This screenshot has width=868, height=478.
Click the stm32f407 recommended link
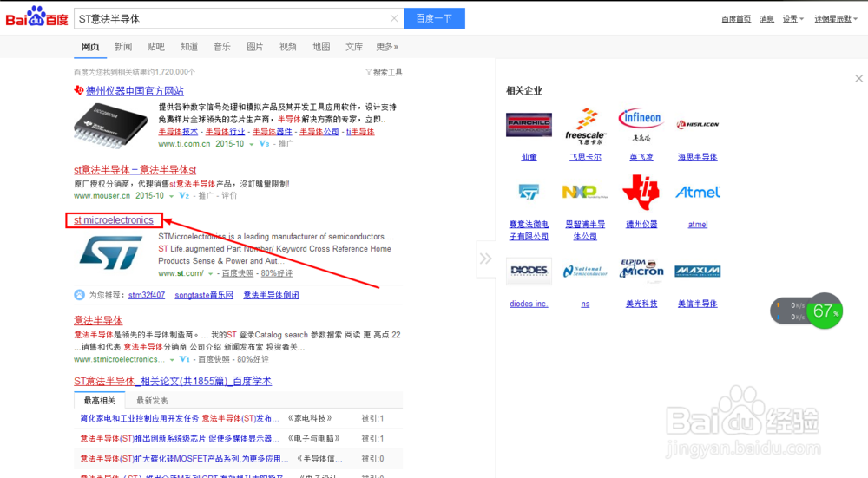tap(147, 295)
